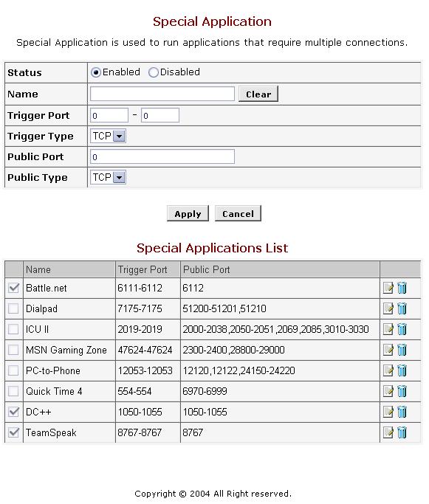Edit the Battle.net entry
Screen dimensions: 429x504
pos(388,288)
